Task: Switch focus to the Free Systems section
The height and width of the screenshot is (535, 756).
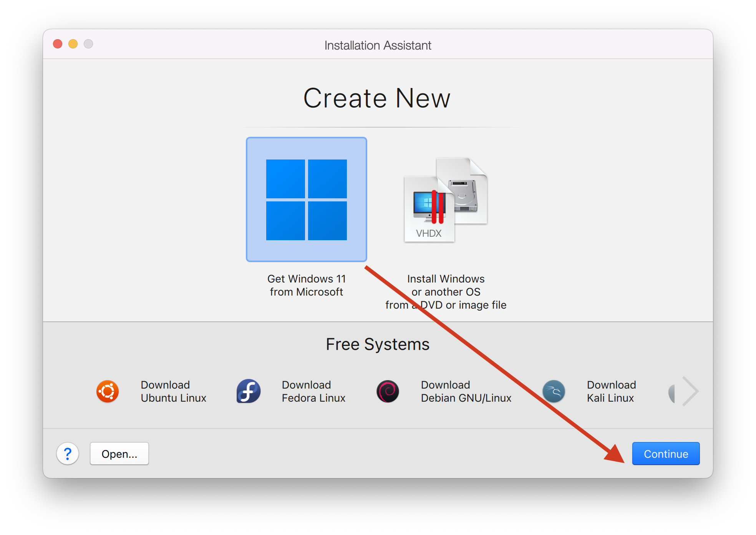Action: tap(377, 344)
